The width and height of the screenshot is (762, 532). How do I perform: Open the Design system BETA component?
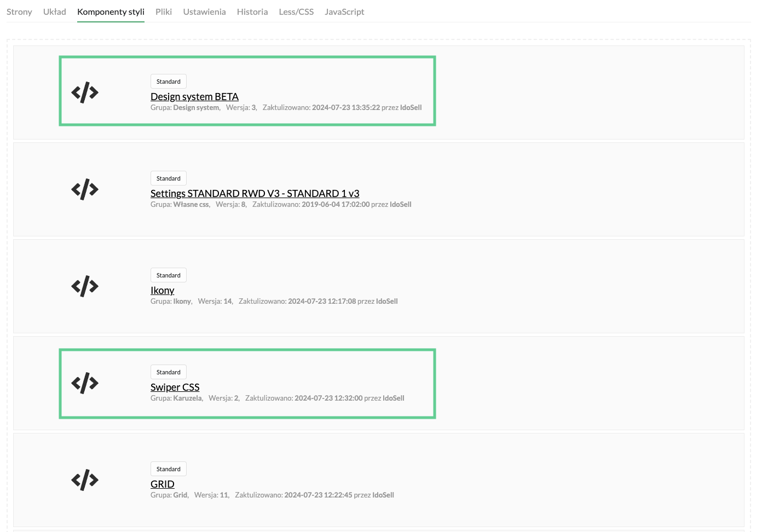click(x=194, y=96)
